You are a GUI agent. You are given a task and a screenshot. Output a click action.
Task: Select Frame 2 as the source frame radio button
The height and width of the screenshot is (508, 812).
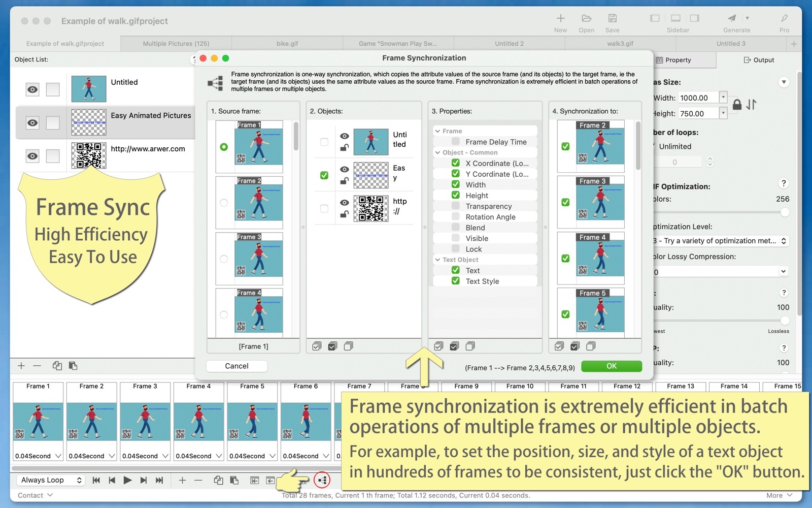(x=224, y=203)
